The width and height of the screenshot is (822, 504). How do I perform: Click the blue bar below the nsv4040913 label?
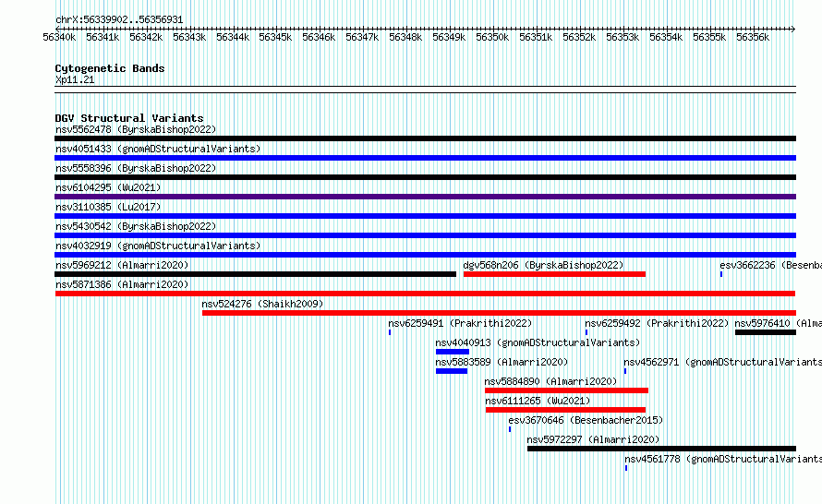[x=453, y=352]
